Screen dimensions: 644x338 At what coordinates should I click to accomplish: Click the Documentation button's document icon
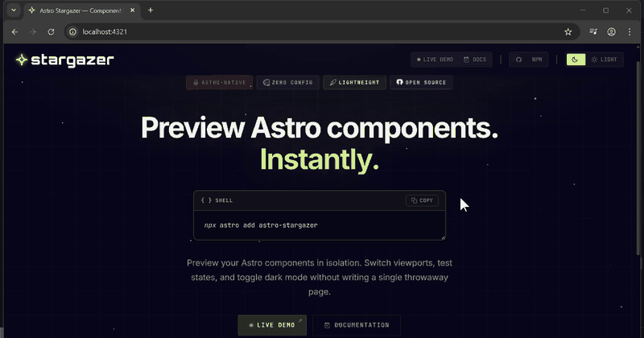(x=327, y=325)
